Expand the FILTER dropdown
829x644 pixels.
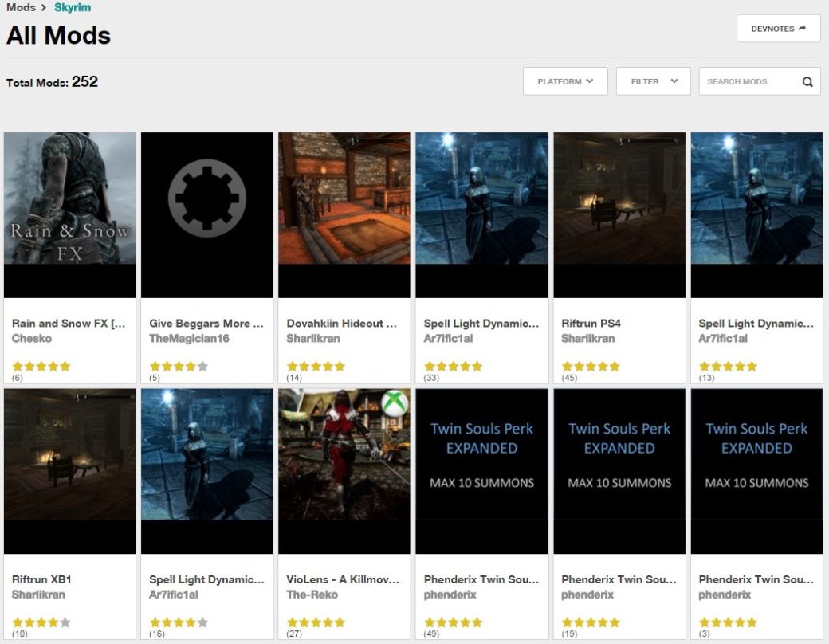pos(653,81)
